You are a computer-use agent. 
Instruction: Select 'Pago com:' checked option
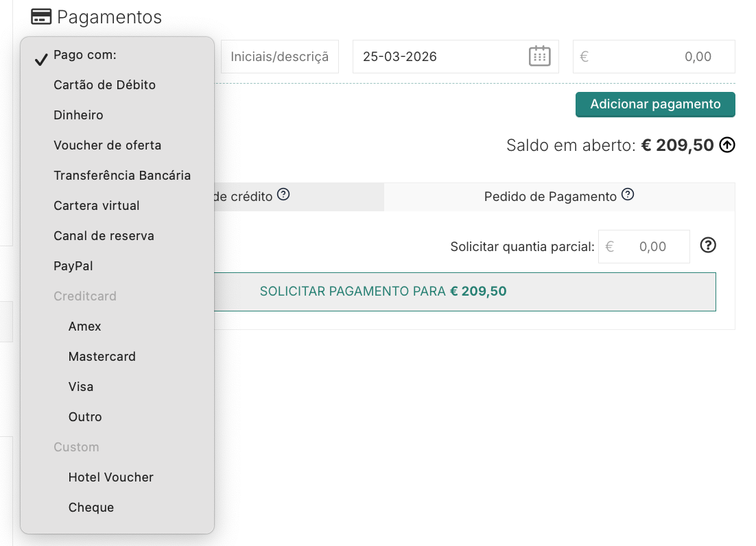[x=117, y=55]
